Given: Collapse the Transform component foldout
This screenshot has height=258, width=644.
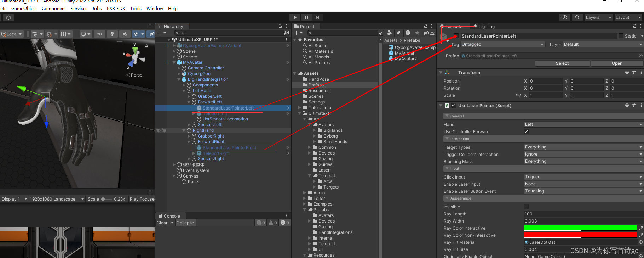Looking at the screenshot, I should click(441, 72).
